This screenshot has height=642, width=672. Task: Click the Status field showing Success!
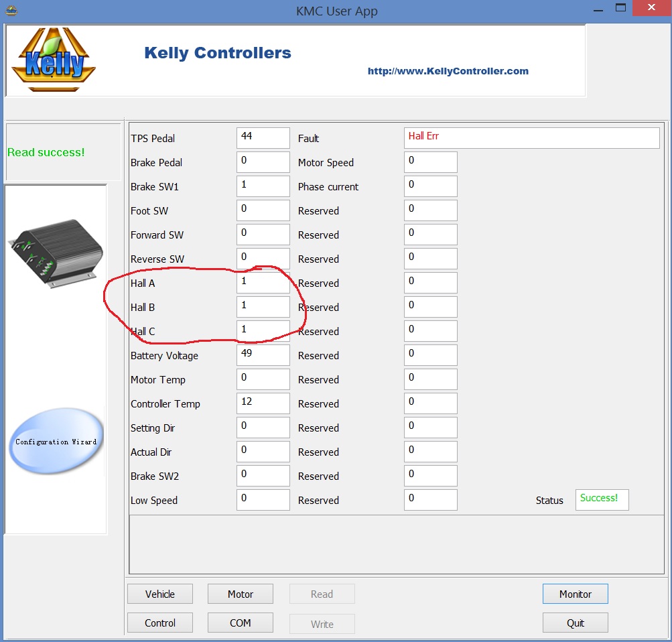[x=602, y=500]
